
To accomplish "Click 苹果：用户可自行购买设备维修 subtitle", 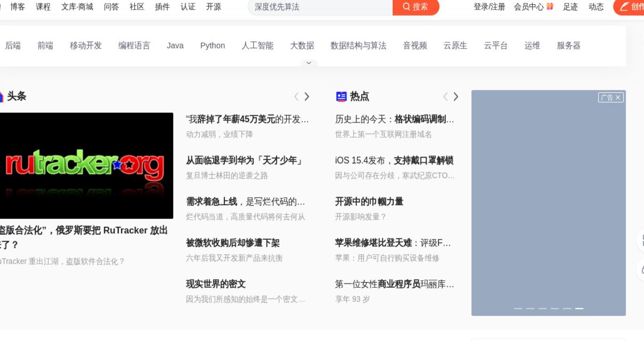I will [387, 258].
